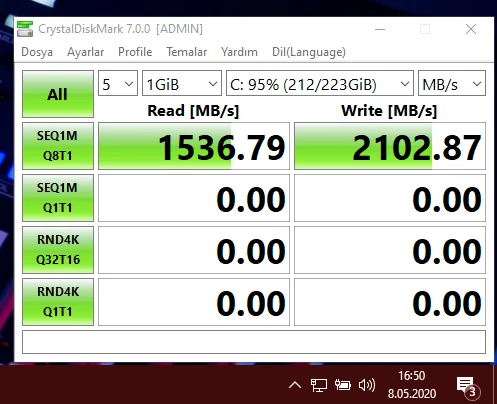This screenshot has width=497, height=404.
Task: Click the empty comment field at bottom
Action: click(x=254, y=342)
